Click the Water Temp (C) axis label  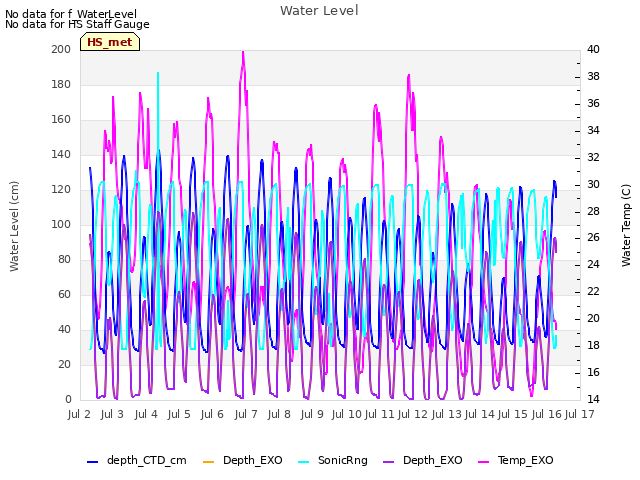point(626,226)
